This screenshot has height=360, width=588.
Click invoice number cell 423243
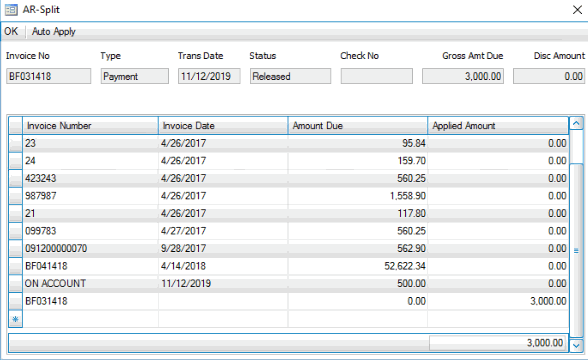[x=90, y=178]
